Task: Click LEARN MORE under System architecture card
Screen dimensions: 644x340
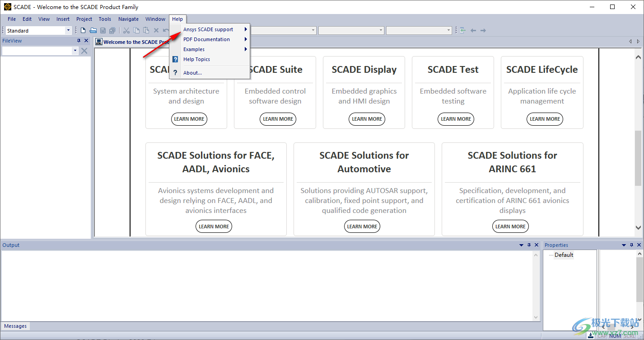Action: [x=189, y=119]
